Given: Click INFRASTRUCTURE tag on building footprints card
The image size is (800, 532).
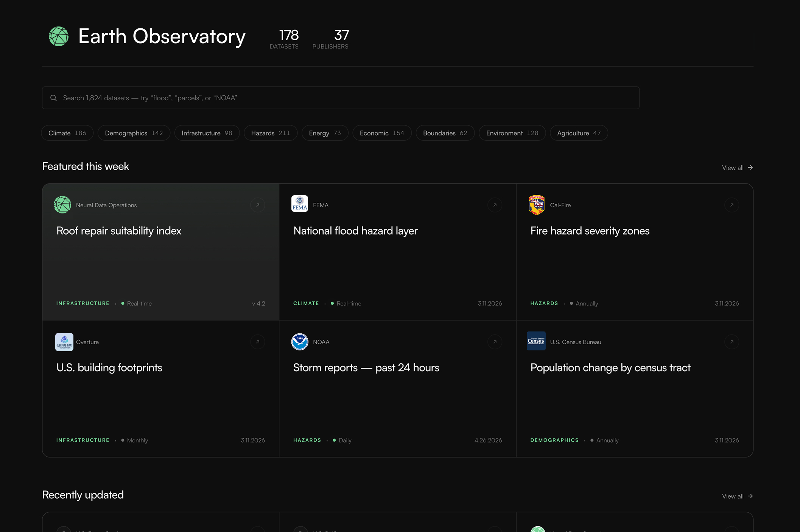Looking at the screenshot, I should point(83,440).
